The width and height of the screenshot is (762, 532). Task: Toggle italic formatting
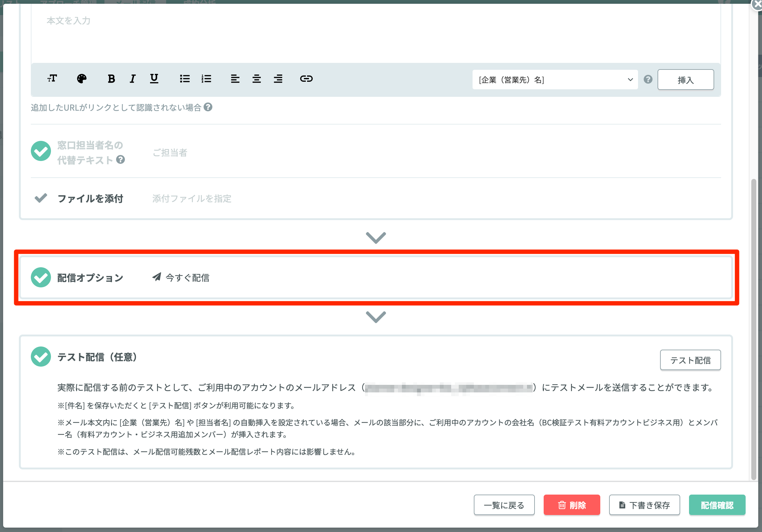tap(132, 79)
